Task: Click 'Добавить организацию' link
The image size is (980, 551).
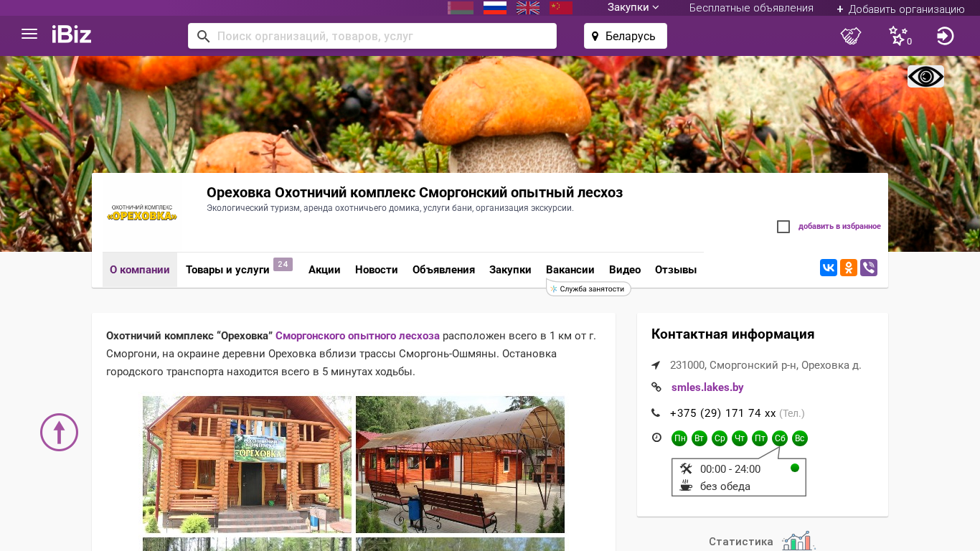Action: (x=900, y=9)
